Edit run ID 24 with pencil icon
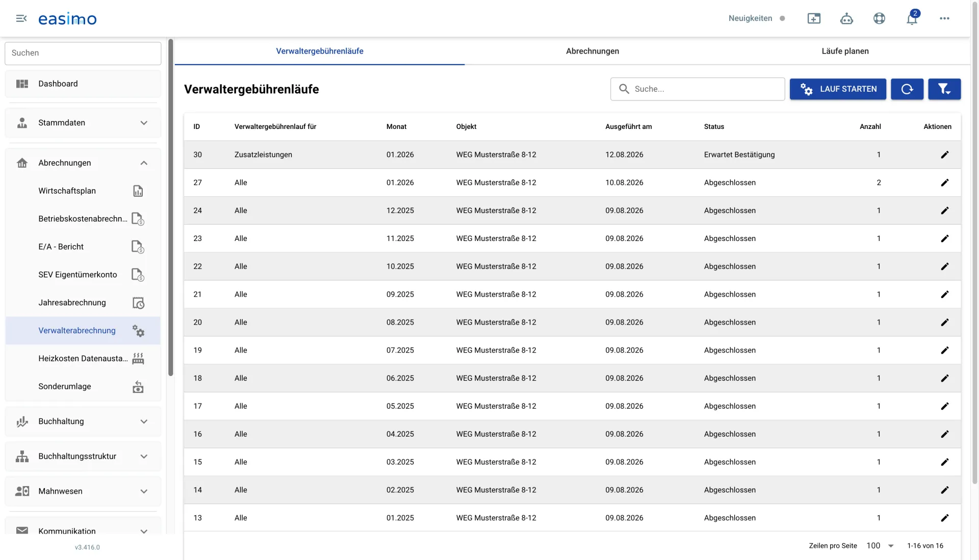The height and width of the screenshot is (560, 979). pos(945,211)
